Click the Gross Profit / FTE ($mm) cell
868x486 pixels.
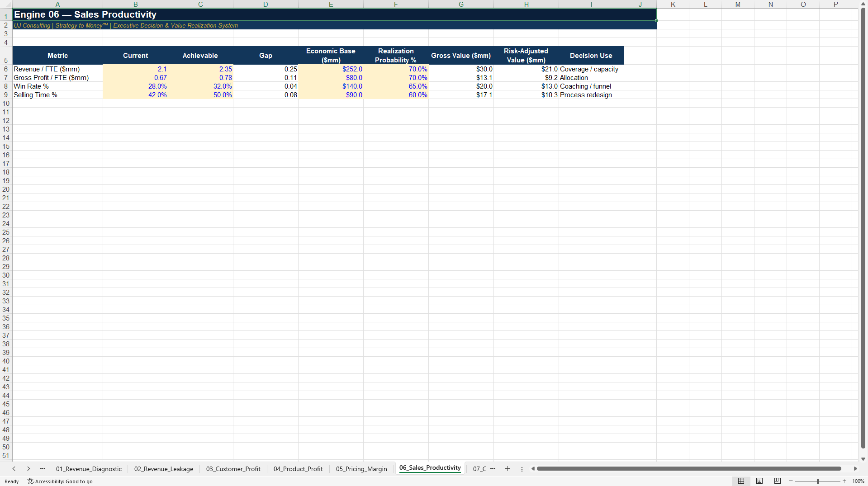tap(57, 78)
